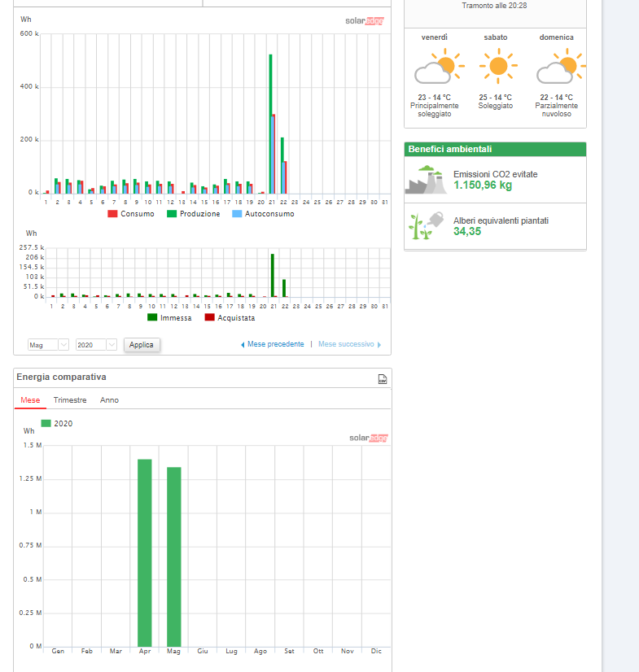Screen dimensions: 639x672
Task: Go to Mese precedente link
Action: coord(276,344)
